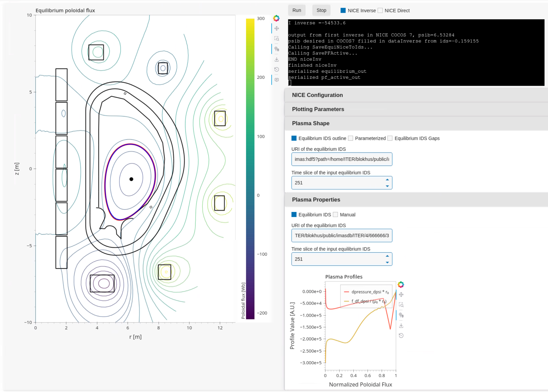This screenshot has height=392, width=548.
Task: Click Save icon next to flux plot
Action: click(x=277, y=59)
